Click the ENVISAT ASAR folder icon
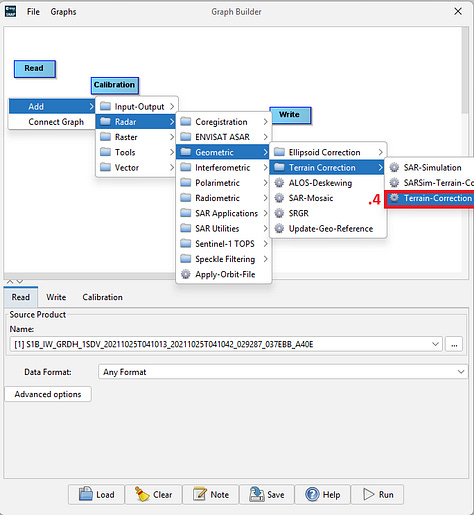 [186, 137]
